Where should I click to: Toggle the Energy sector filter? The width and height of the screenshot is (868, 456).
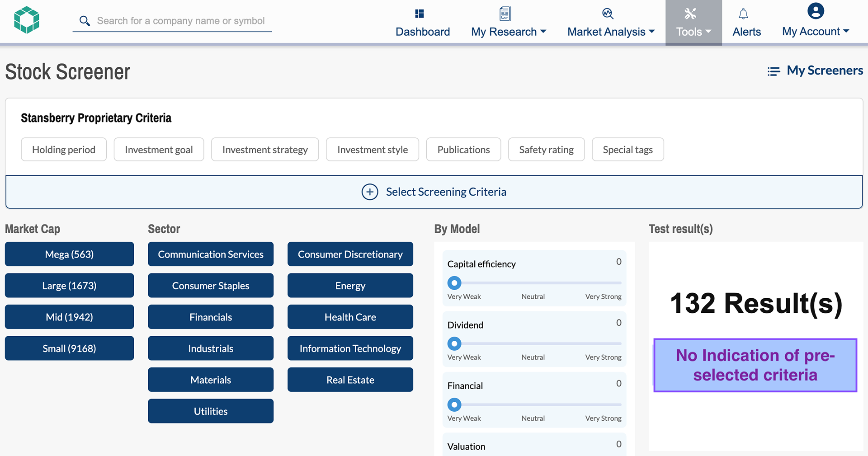pos(350,286)
